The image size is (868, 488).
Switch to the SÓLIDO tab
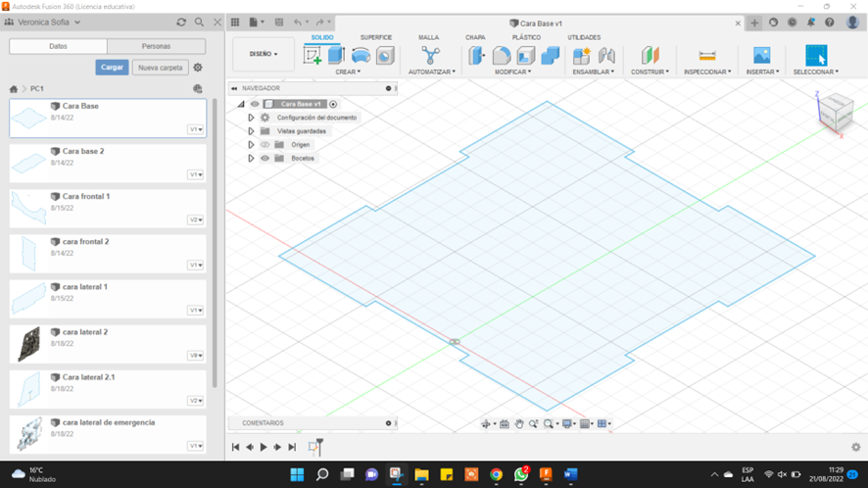click(x=322, y=37)
